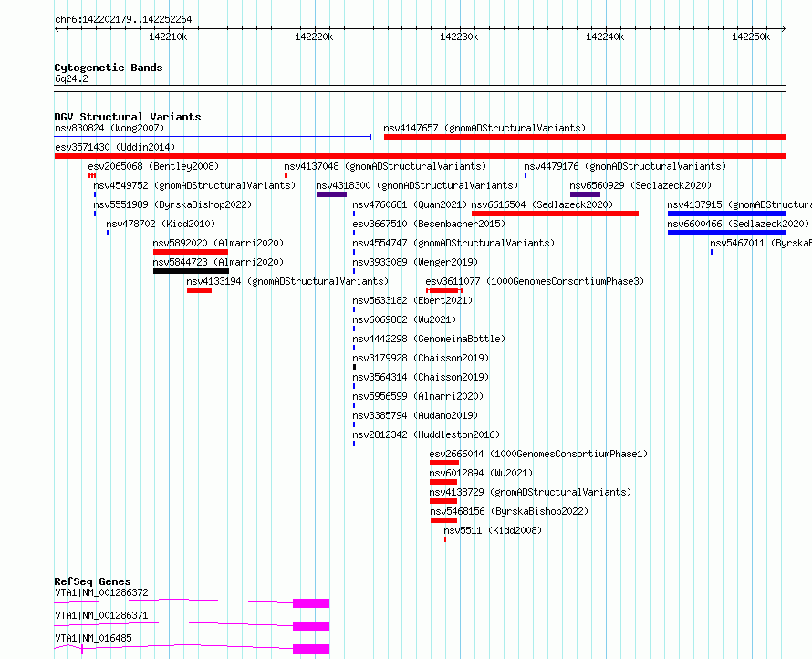
Task: Click nsv4442298 (GenomeinaBottle) label
Action: (429, 339)
